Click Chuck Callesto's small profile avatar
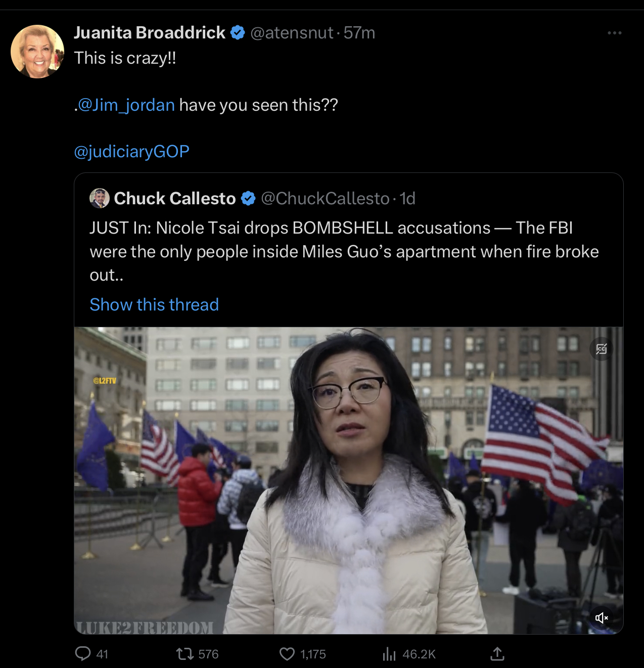The height and width of the screenshot is (668, 644). [100, 198]
